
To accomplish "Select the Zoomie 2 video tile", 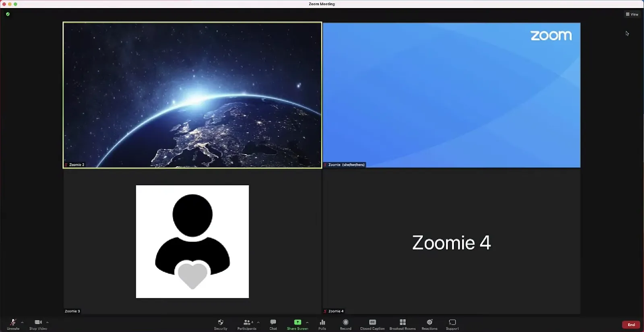I will (192, 95).
